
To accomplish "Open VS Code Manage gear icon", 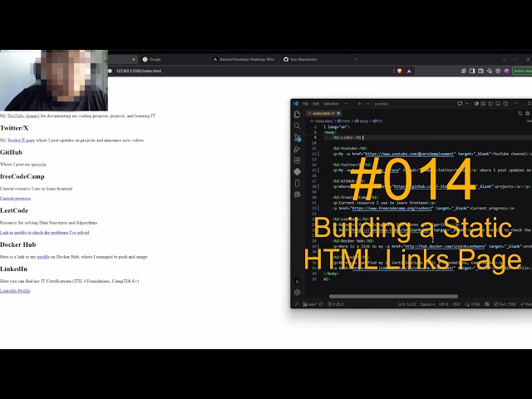I will click(298, 292).
